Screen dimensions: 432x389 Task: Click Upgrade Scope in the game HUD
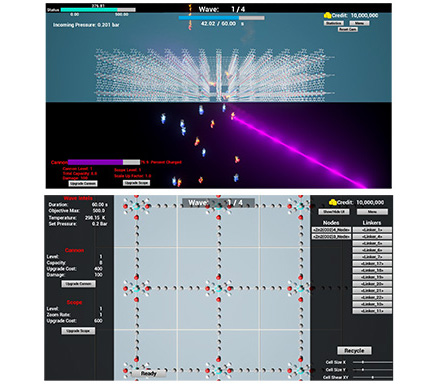coord(136,183)
